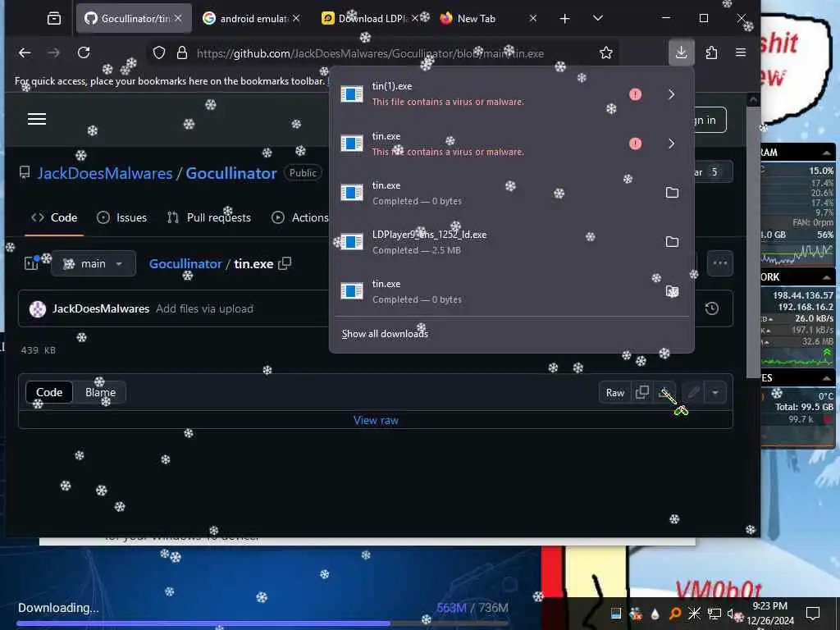The image size is (840, 630).
Task: Edit file pencil icon
Action: click(693, 393)
